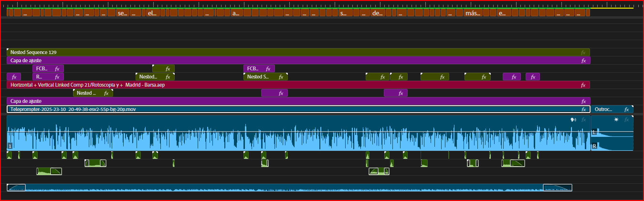Click the fx badge on the Nested S... clip
644x201 pixels.
[x=282, y=77]
